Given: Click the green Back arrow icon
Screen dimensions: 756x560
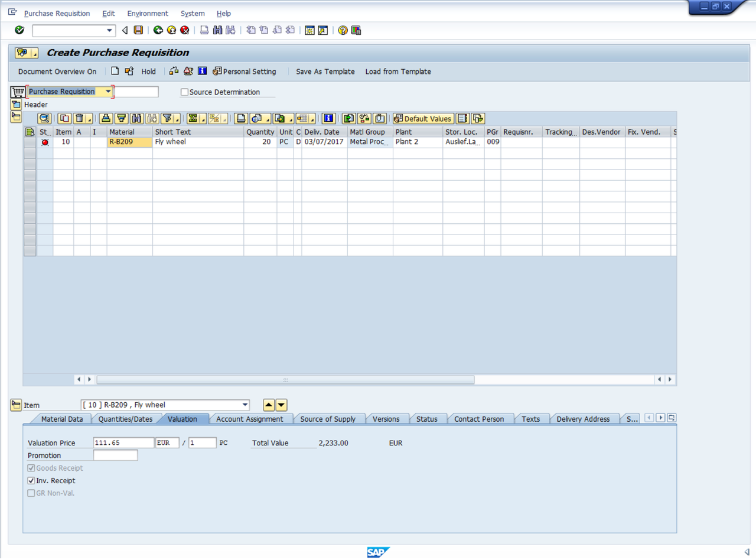Looking at the screenshot, I should pyautogui.click(x=158, y=30).
